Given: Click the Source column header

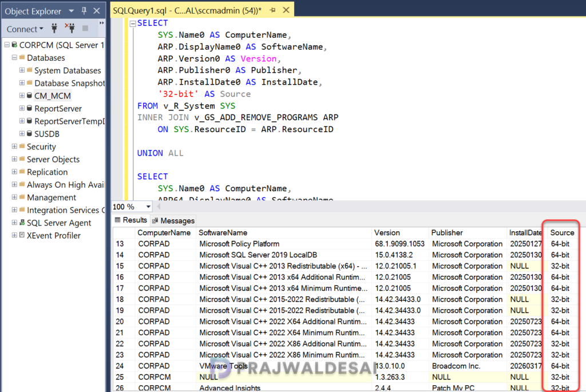Looking at the screenshot, I should point(562,233).
